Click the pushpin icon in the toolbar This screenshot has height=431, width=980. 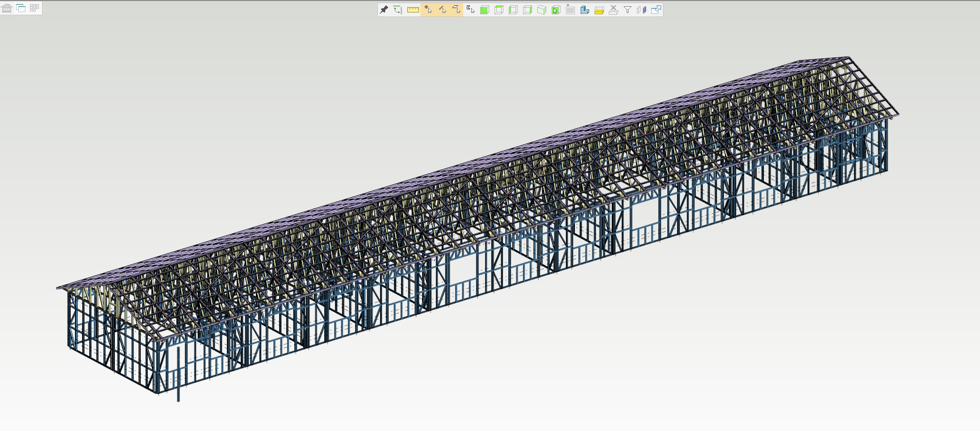384,10
